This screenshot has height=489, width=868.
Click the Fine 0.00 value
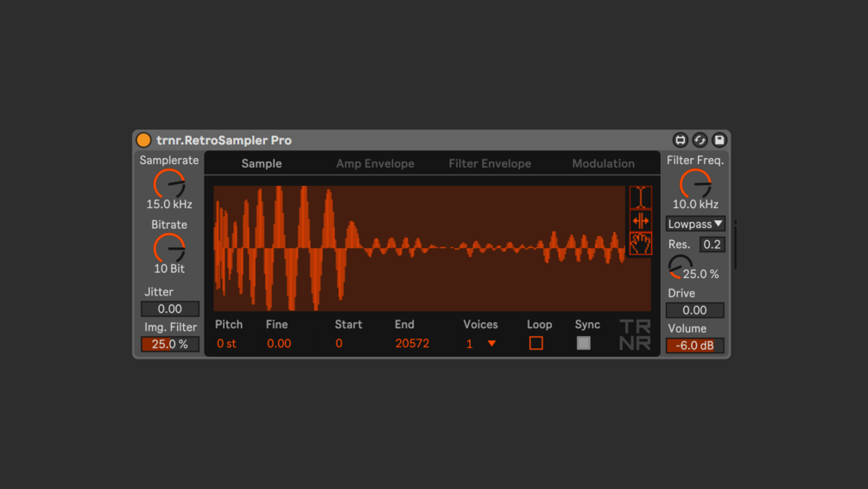278,343
